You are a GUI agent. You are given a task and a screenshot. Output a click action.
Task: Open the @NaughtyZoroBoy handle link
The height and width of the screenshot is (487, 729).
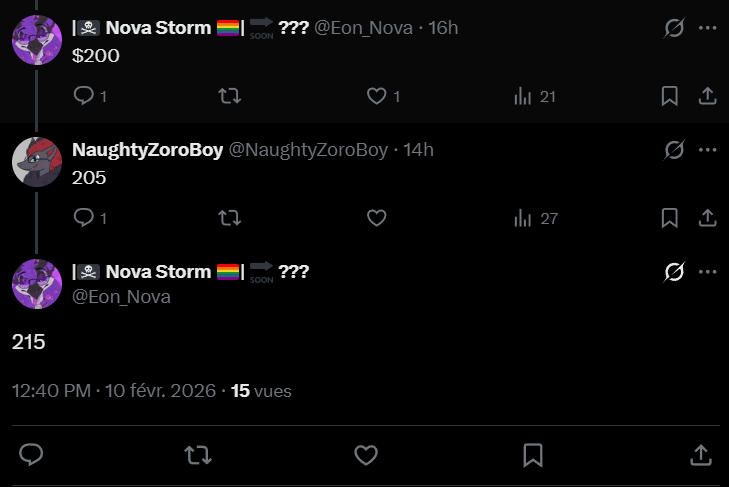coord(308,150)
